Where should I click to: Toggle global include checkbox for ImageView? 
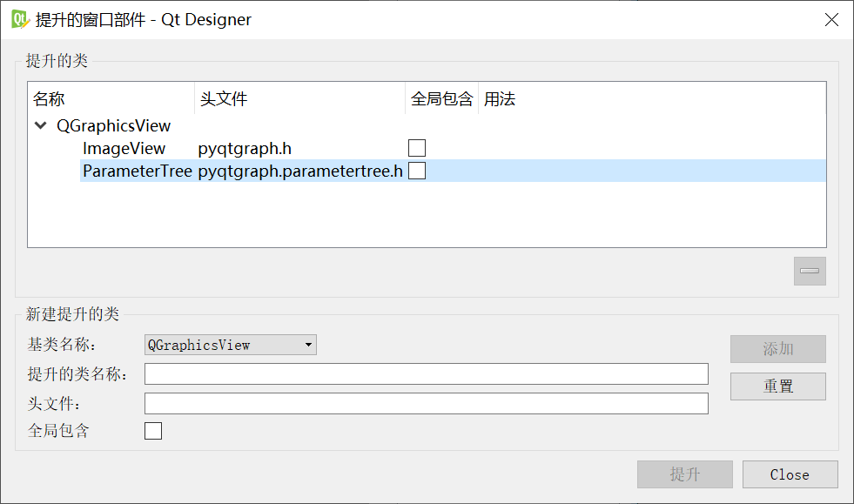(x=417, y=148)
